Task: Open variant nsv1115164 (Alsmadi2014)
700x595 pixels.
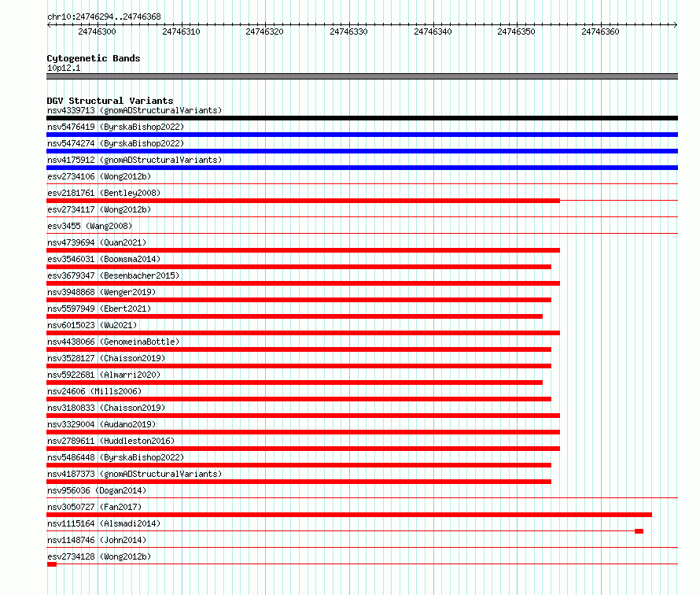Action: point(104,523)
